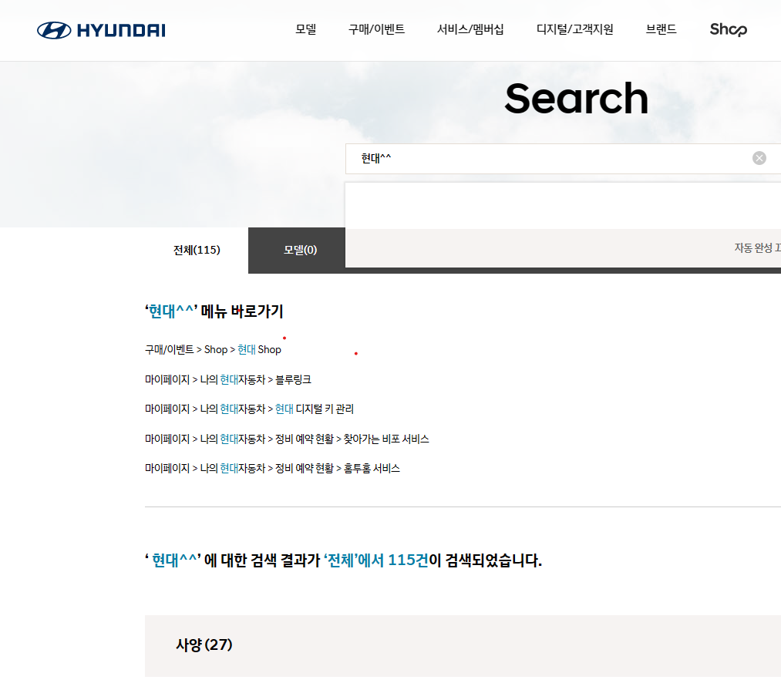Screen dimensions: 781x700
Task: Click the 마이페이지 breadcrumb in the first shortcut
Action: click(x=167, y=379)
